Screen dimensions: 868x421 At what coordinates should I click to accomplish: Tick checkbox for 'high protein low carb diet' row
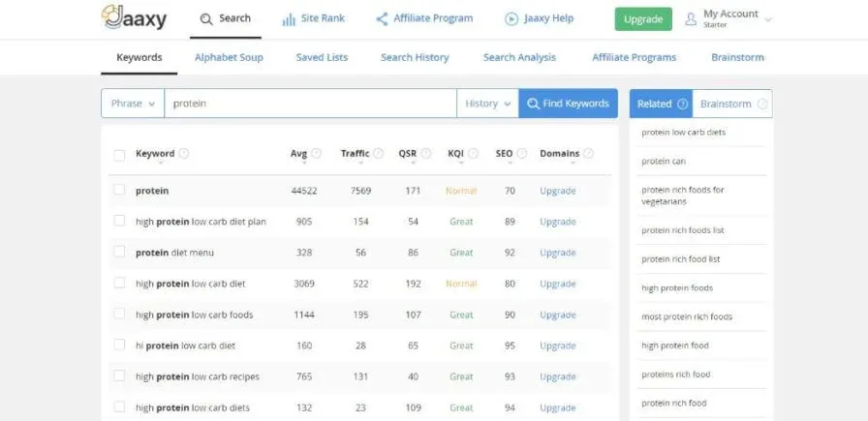point(119,283)
